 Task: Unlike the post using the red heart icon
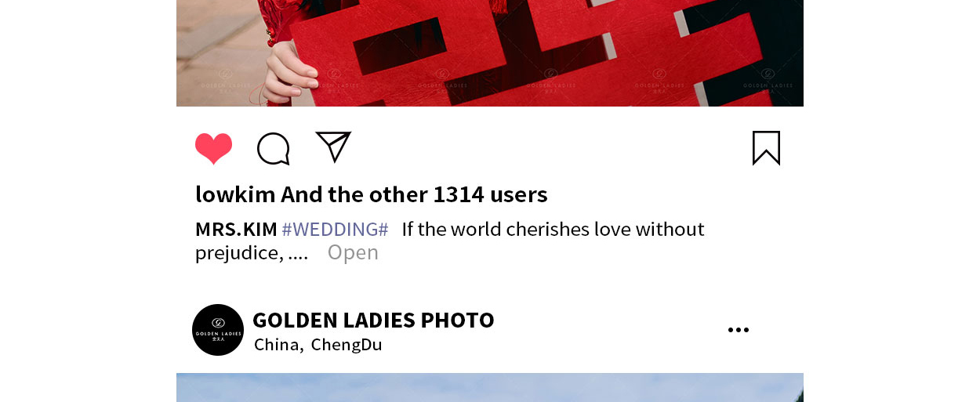[214, 148]
